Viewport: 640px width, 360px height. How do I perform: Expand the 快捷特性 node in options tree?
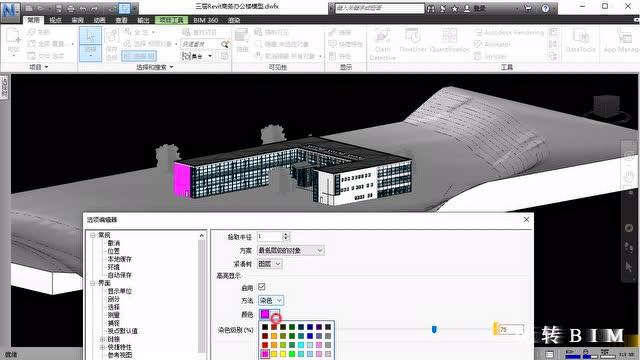(102, 347)
